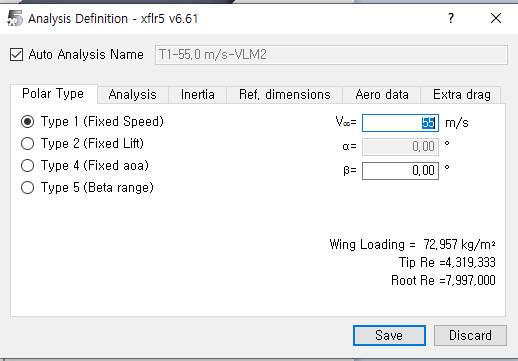
Task: Open the Analysis tab
Action: click(132, 95)
